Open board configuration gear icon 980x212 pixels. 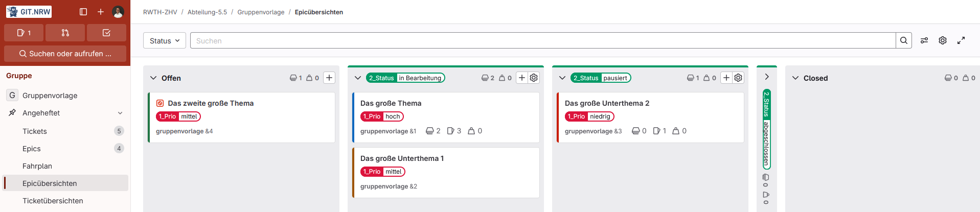[x=943, y=41]
